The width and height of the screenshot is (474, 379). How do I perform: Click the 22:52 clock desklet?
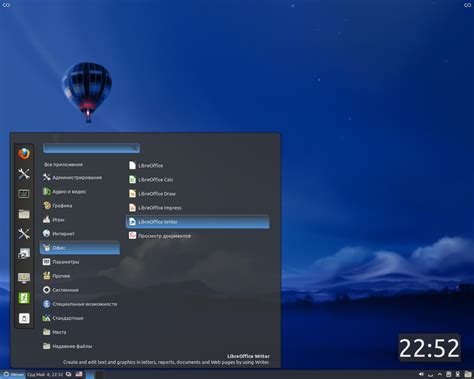429,348
